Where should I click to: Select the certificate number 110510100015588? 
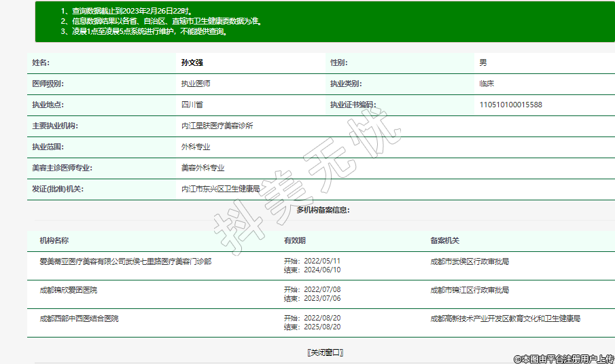pos(510,105)
